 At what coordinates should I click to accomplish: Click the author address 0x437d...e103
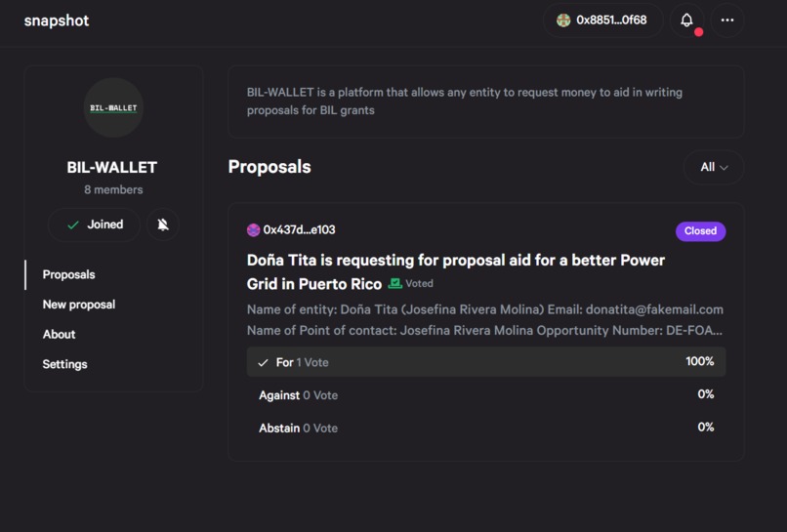coord(299,230)
